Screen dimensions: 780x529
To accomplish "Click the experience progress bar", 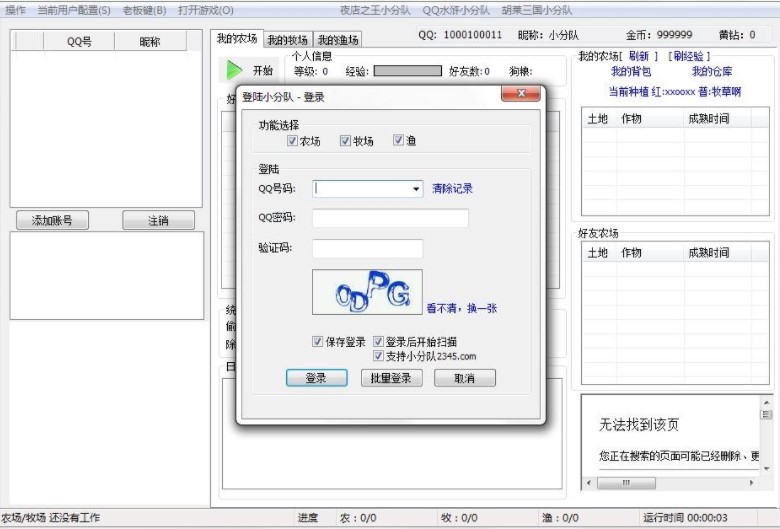I will click(407, 71).
